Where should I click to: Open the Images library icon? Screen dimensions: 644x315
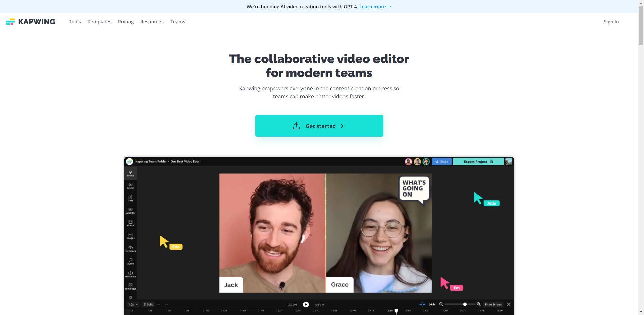point(130,236)
